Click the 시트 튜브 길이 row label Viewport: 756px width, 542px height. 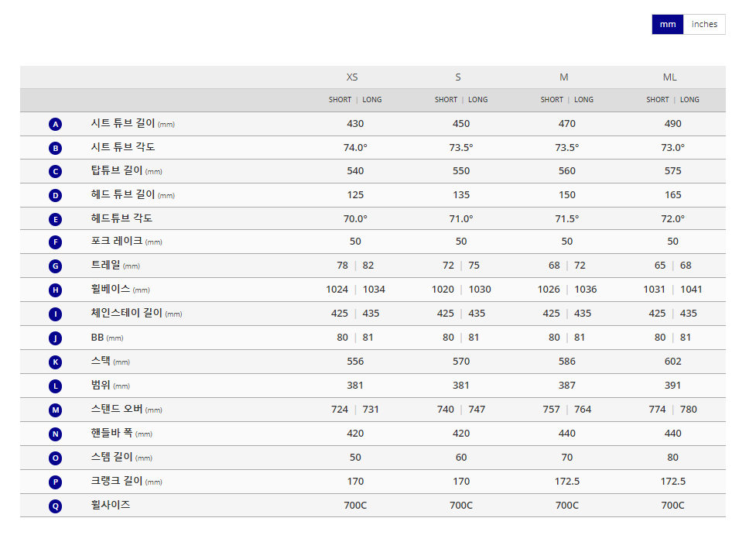click(122, 123)
